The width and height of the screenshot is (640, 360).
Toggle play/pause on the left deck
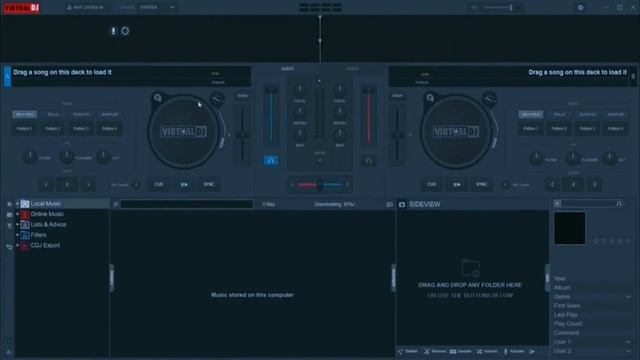tap(184, 184)
